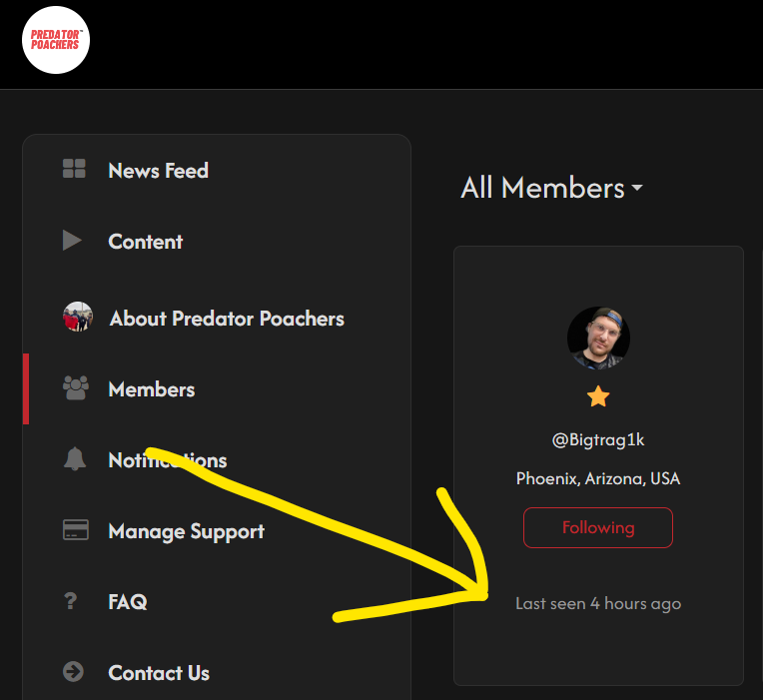Click the Phoenix, Arizona, USA location text

tap(598, 478)
